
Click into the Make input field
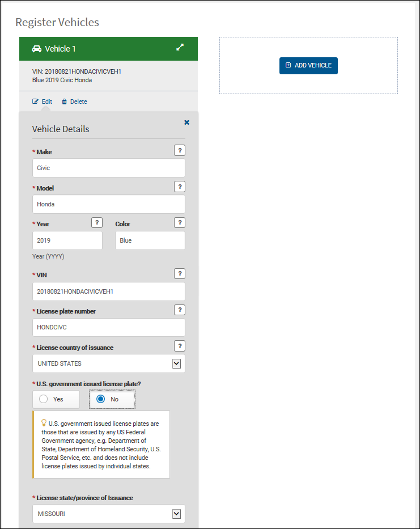pyautogui.click(x=109, y=168)
